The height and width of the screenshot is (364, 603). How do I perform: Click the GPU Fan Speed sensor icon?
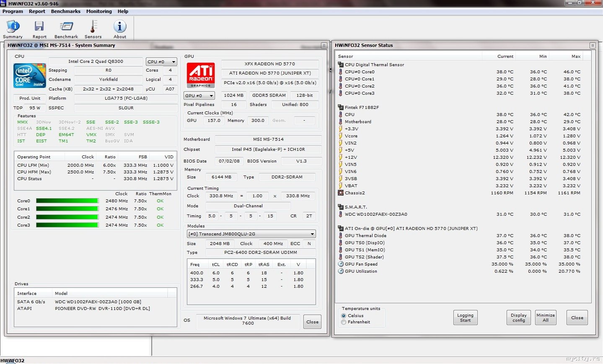tap(341, 264)
